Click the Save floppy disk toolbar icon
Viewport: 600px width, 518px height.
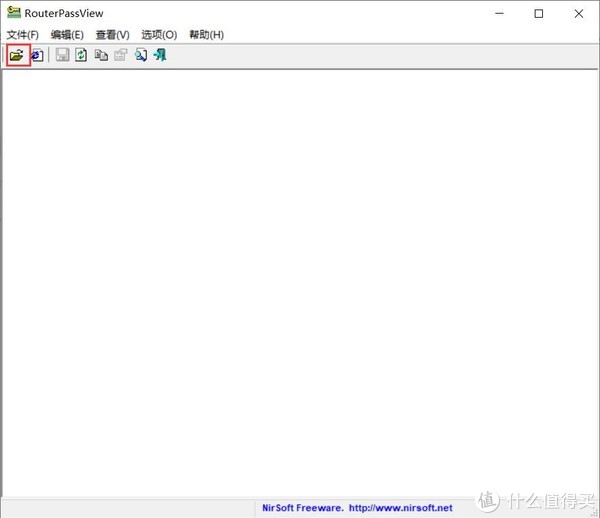(x=62, y=56)
